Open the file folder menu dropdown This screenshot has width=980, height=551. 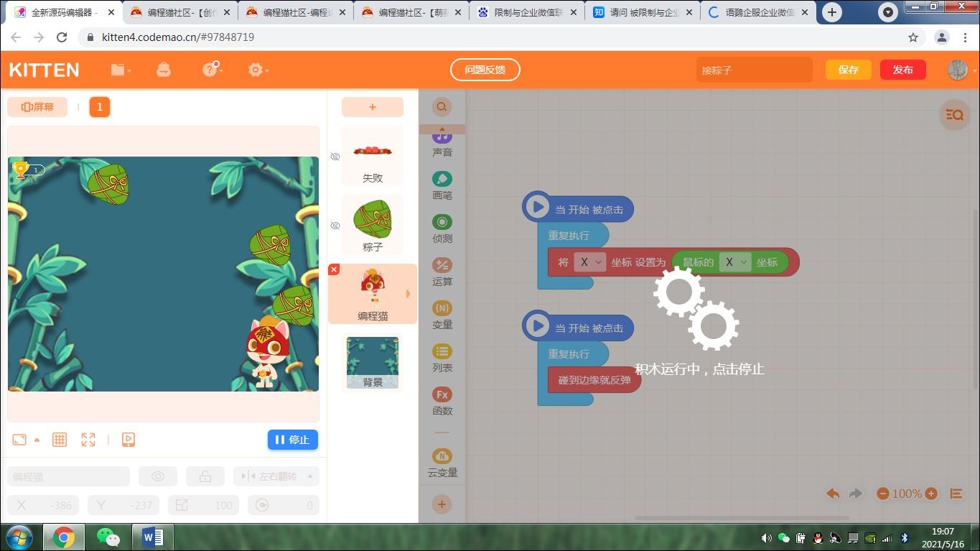click(121, 70)
